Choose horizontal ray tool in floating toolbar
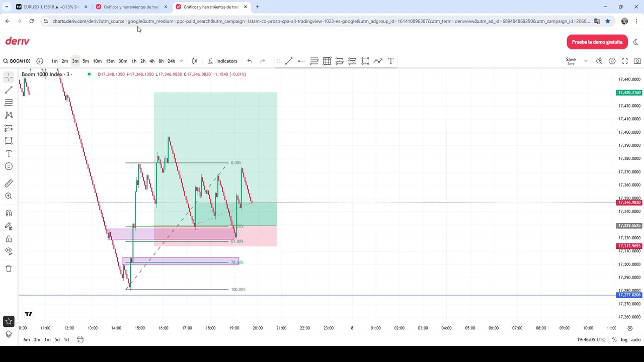The width and height of the screenshot is (644, 362). pyautogui.click(x=301, y=61)
